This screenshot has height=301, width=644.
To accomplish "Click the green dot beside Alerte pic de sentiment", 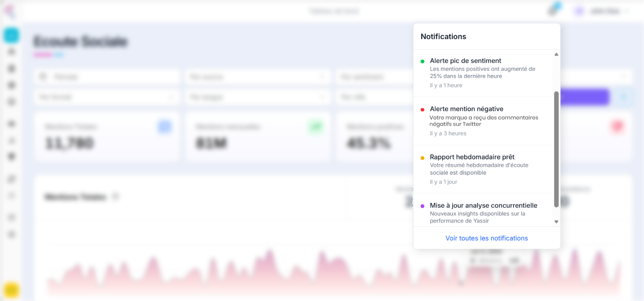I will pyautogui.click(x=422, y=61).
